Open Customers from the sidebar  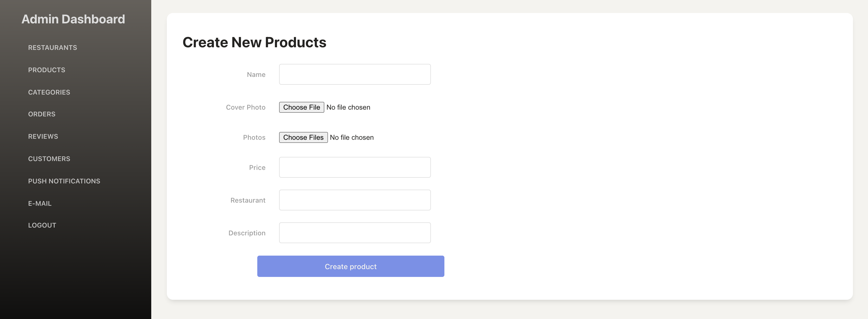click(x=49, y=159)
